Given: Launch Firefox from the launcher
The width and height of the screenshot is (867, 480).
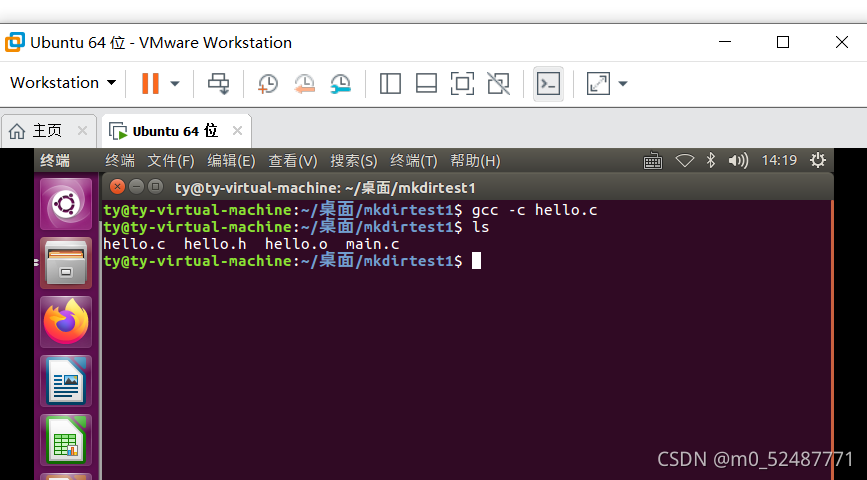Looking at the screenshot, I should (66, 322).
